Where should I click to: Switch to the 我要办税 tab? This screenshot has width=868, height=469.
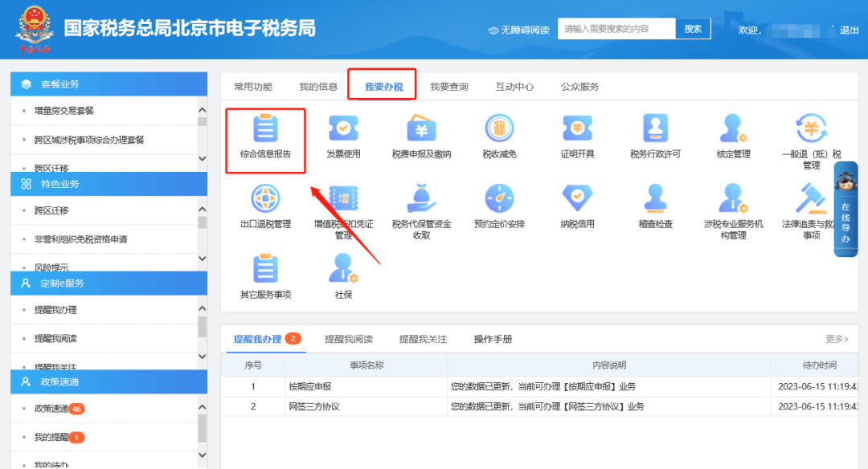click(x=383, y=87)
